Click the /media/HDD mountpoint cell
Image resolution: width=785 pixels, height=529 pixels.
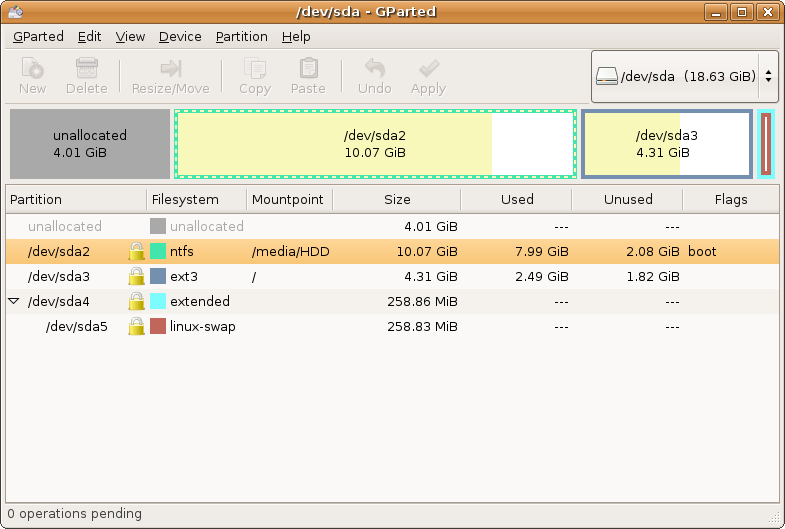point(291,251)
